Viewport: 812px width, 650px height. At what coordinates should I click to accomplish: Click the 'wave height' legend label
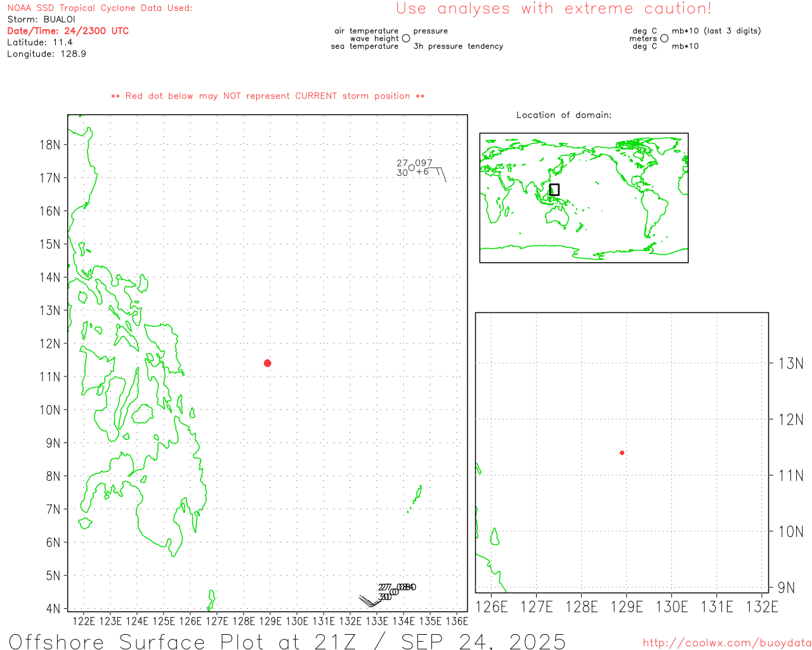tap(374, 39)
